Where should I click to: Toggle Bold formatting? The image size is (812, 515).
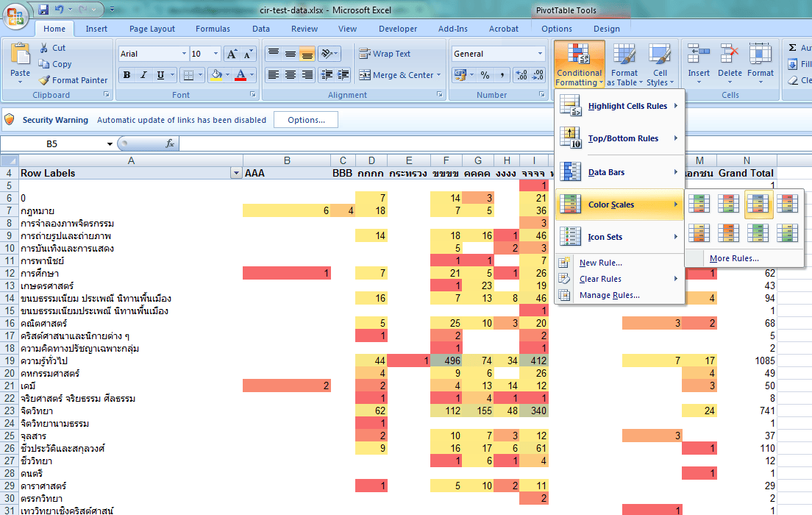(127, 75)
